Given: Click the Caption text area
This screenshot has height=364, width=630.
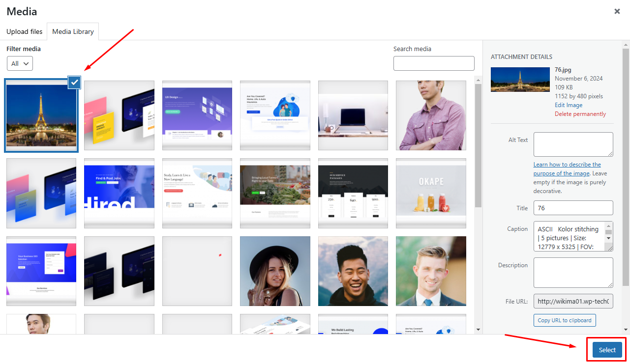Looking at the screenshot, I should point(569,236).
